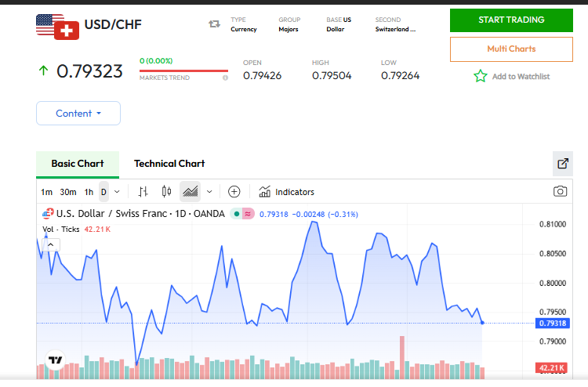
Task: Click the markets trend info icon
Action: 225,78
